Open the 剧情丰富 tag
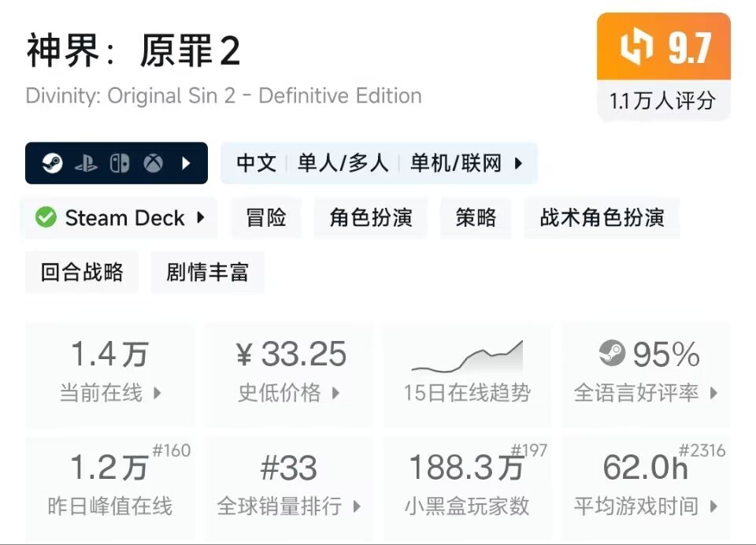 [x=208, y=272]
